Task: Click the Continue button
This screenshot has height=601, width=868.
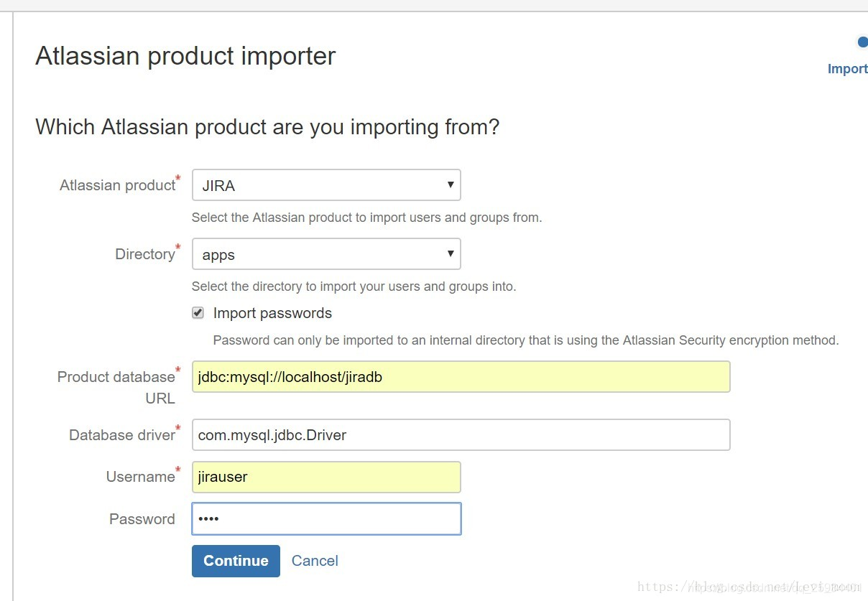Action: (x=236, y=561)
